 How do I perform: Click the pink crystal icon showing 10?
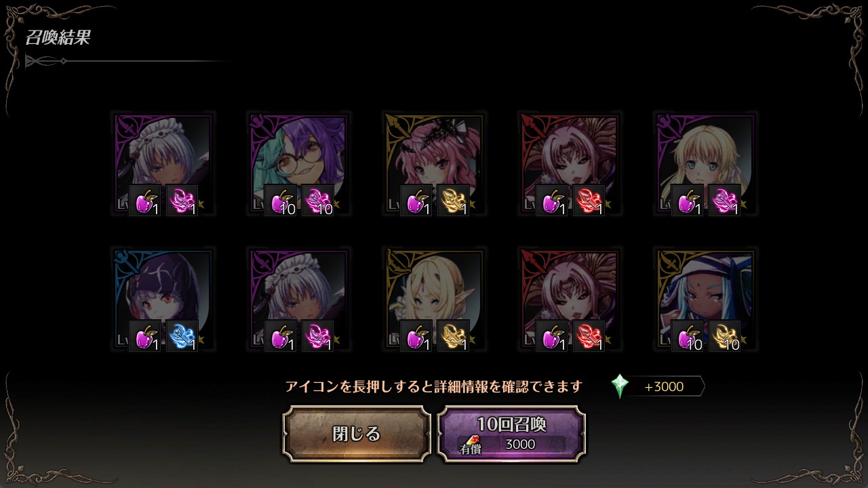[x=317, y=201]
